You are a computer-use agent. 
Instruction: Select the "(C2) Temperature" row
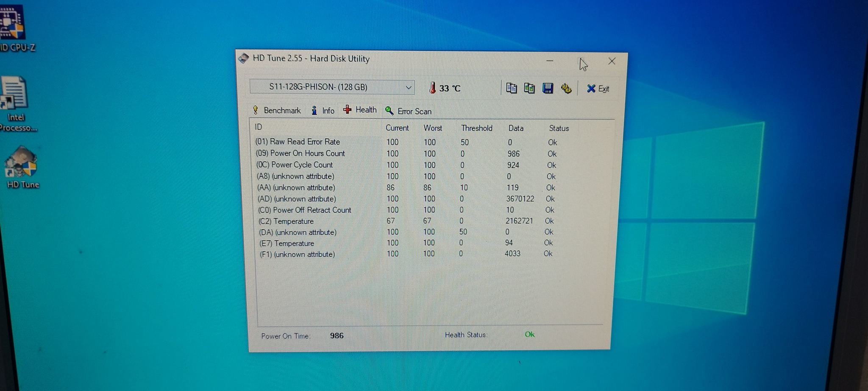tap(407, 221)
